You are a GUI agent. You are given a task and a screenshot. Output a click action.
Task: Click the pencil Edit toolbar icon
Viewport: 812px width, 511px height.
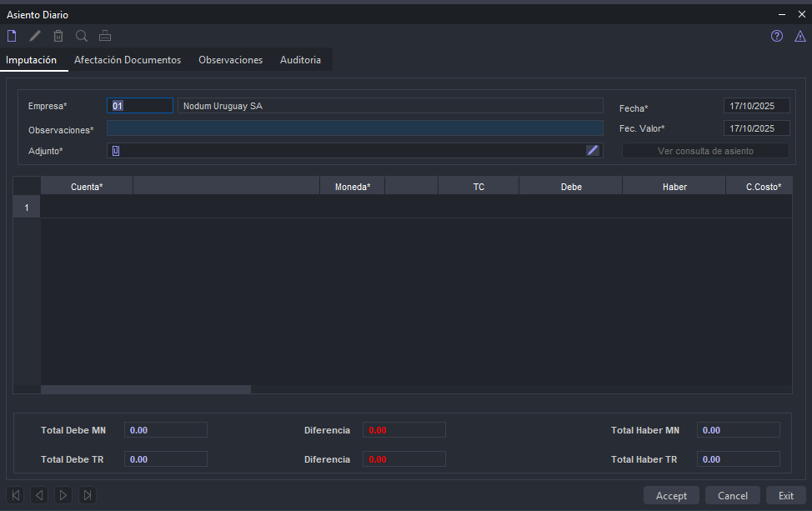(x=35, y=36)
